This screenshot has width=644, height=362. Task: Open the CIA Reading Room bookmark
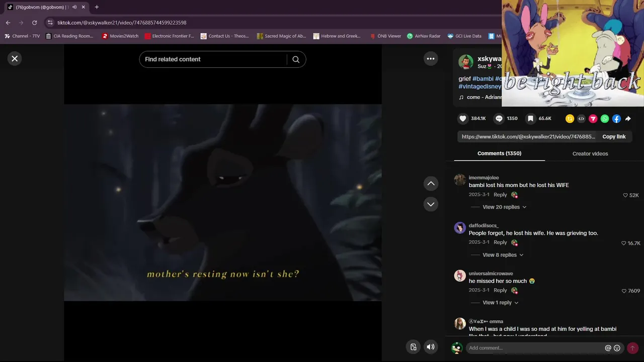coord(70,36)
